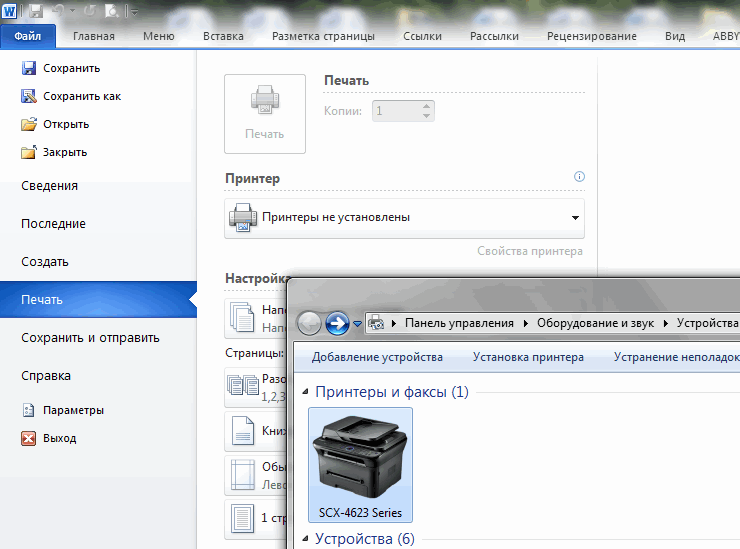
Task: Collapse the Устройства (6) group
Action: (x=305, y=540)
